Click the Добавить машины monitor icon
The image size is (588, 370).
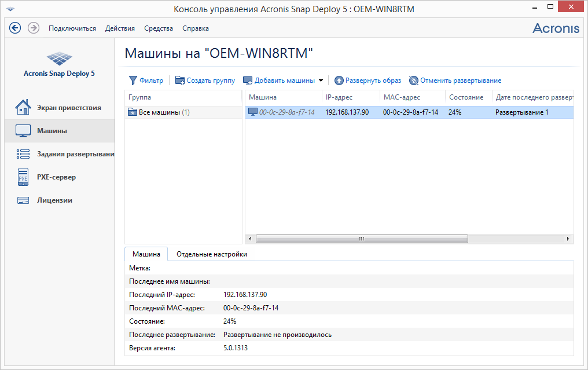[x=248, y=80]
